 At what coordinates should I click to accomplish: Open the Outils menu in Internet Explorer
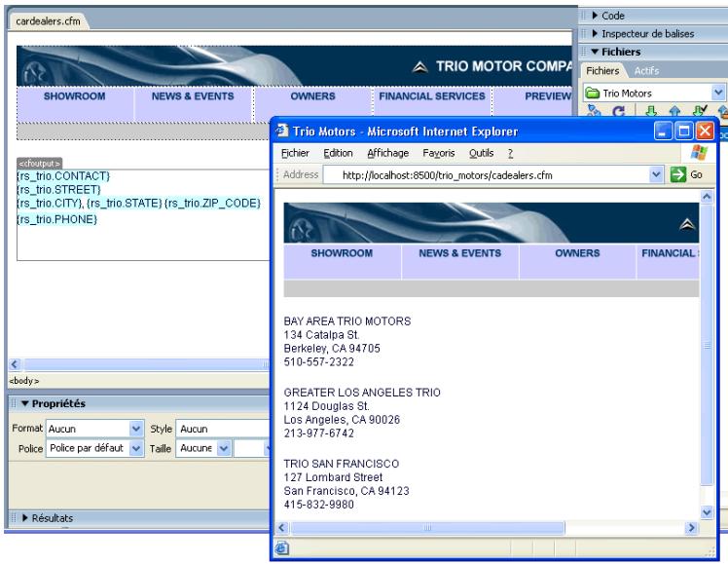[x=482, y=153]
